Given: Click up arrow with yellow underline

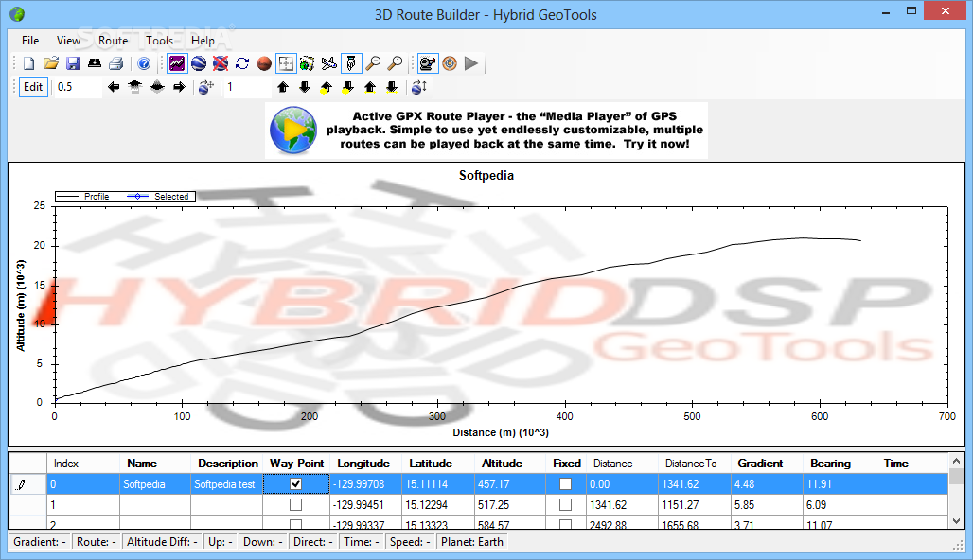Looking at the screenshot, I should [370, 87].
